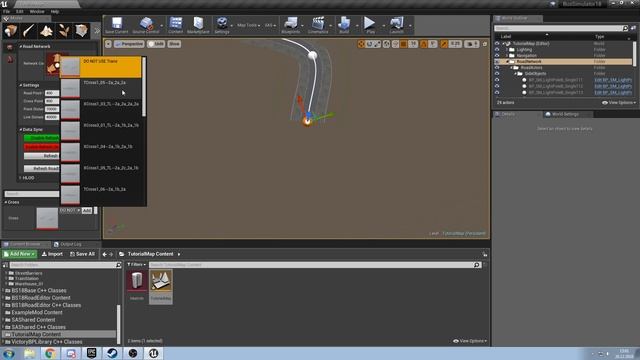Select the Geometry Editing mode cube icon

(x=82, y=31)
